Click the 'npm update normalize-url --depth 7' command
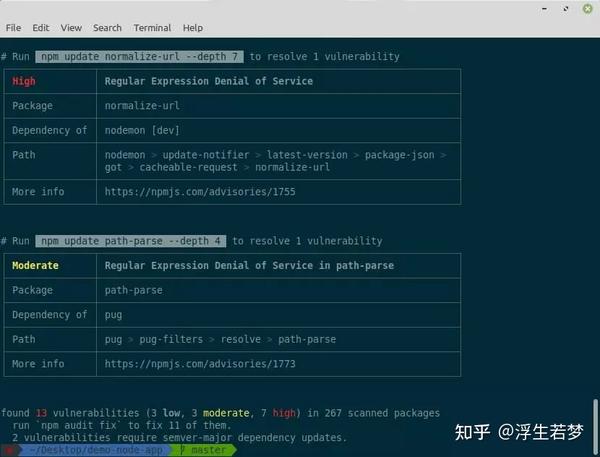 139,57
